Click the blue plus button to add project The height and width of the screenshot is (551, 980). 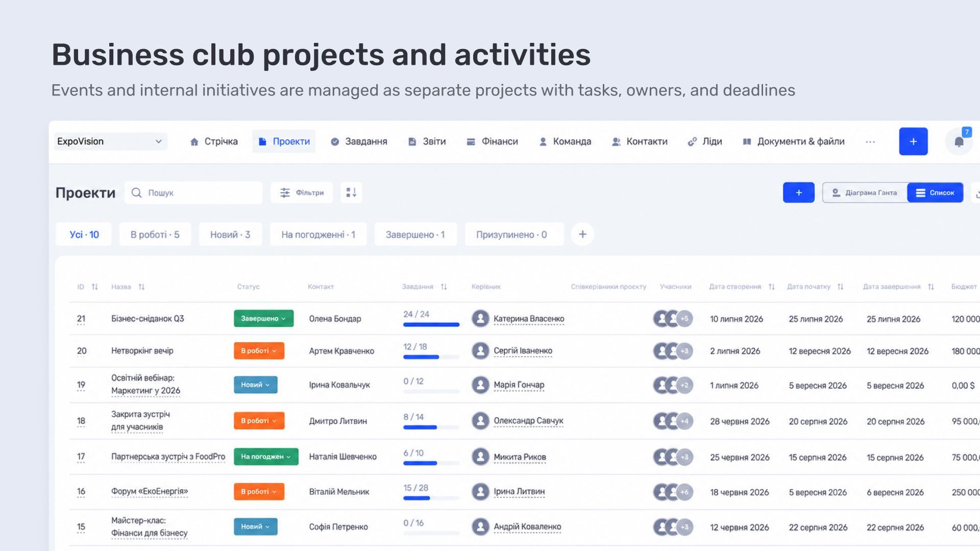pos(798,192)
